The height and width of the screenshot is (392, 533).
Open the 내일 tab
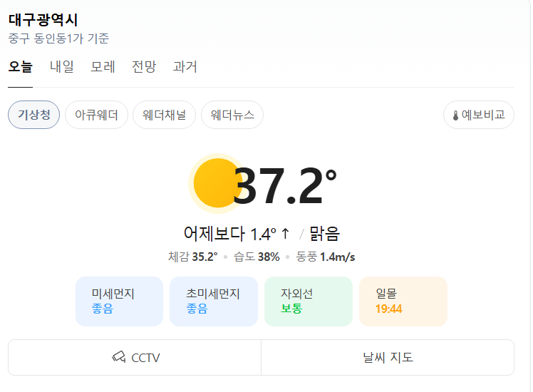[x=62, y=66]
